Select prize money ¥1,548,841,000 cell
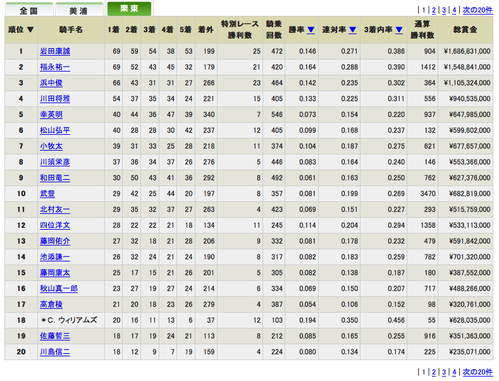 [465, 67]
